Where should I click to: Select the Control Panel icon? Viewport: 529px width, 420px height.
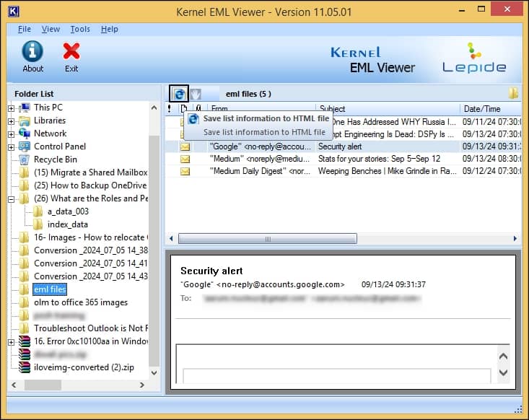(25, 146)
